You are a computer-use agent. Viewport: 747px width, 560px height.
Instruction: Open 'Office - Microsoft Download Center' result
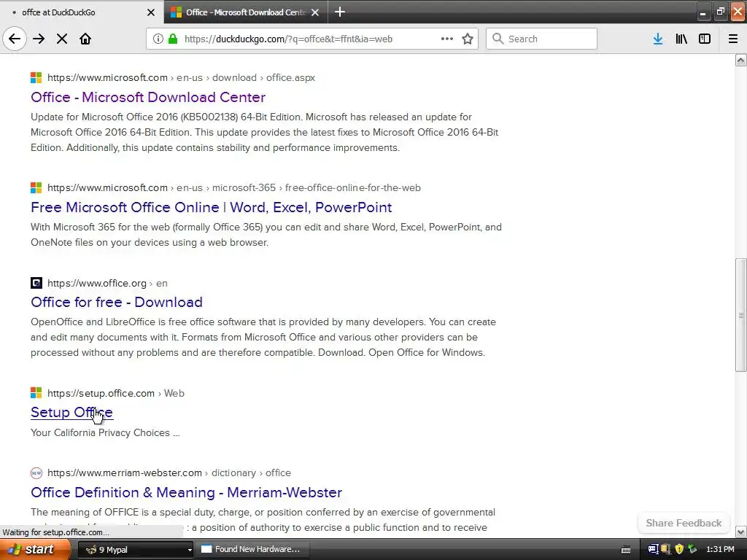(x=148, y=97)
